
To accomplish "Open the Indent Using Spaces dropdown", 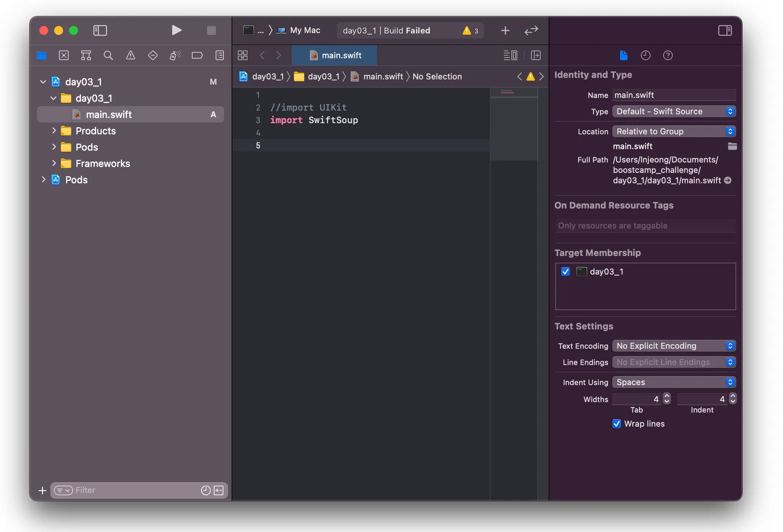I will point(674,382).
